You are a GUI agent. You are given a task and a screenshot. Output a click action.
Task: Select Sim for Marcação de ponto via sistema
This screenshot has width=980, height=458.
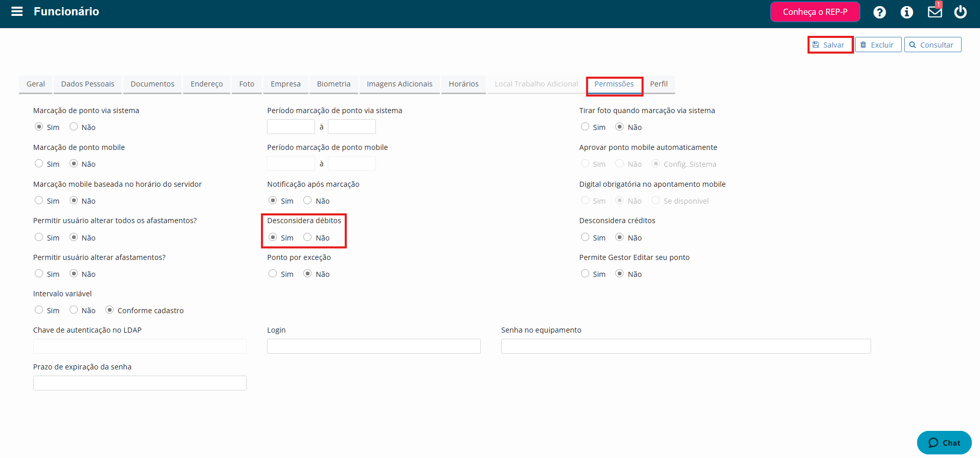tap(39, 126)
